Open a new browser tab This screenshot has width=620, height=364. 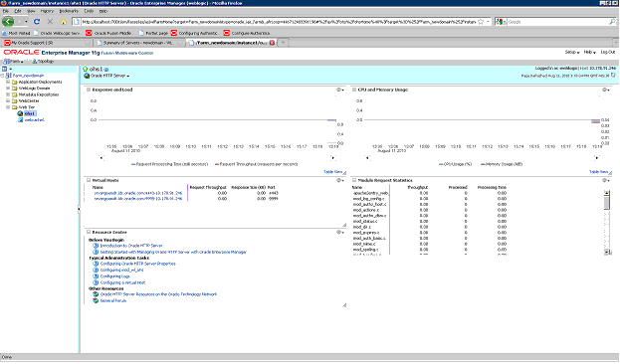click(283, 43)
